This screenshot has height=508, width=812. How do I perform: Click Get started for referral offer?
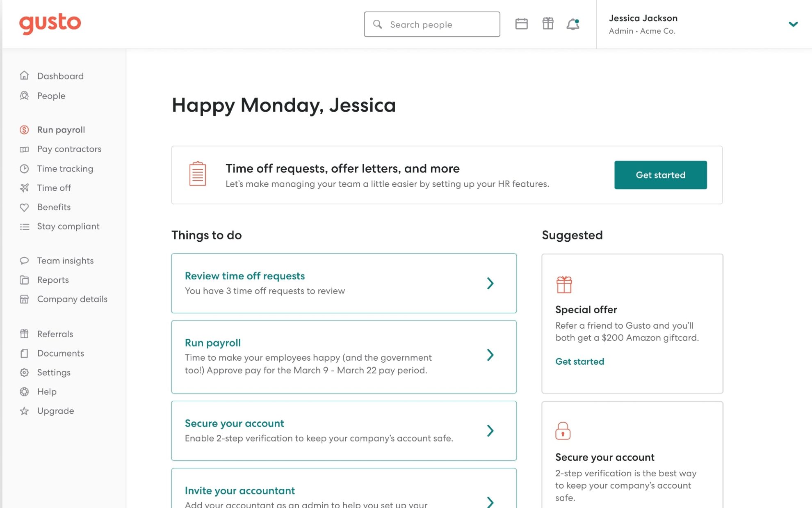pos(579,361)
